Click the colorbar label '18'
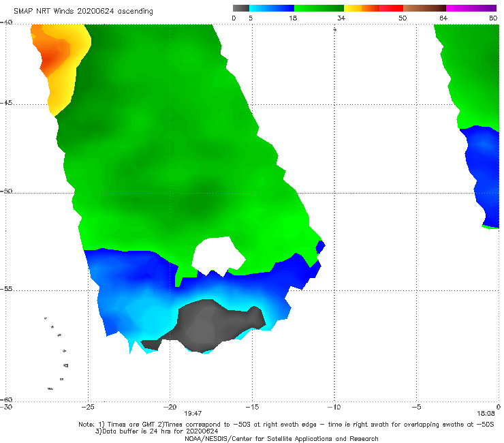The width and height of the screenshot is (504, 443). tap(293, 18)
